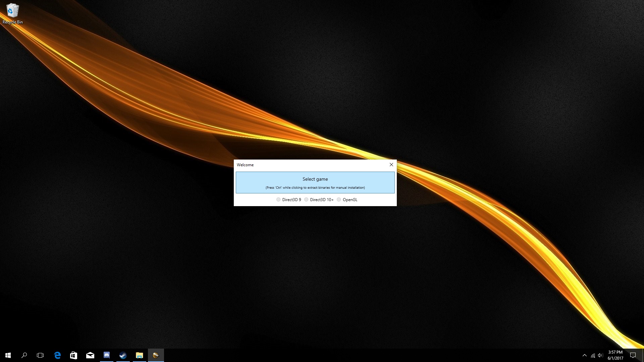
Task: Open File Explorer from the taskbar
Action: (x=139, y=355)
